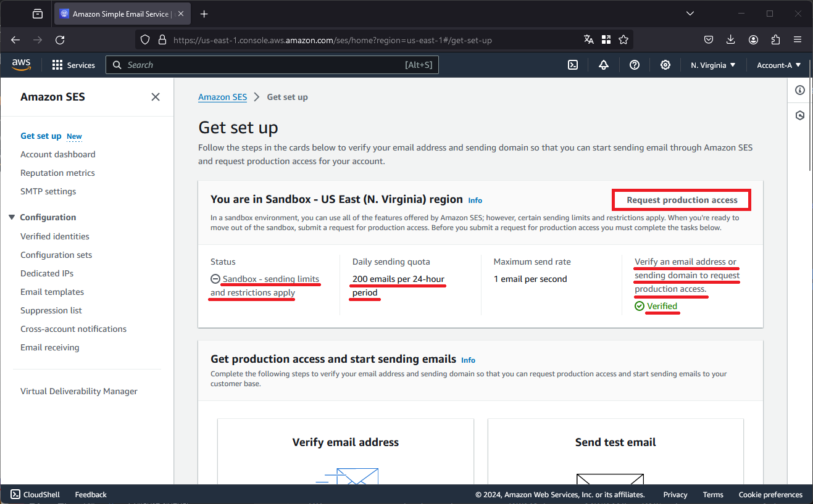
Task: Close the Amazon SES side navigation
Action: 156,97
